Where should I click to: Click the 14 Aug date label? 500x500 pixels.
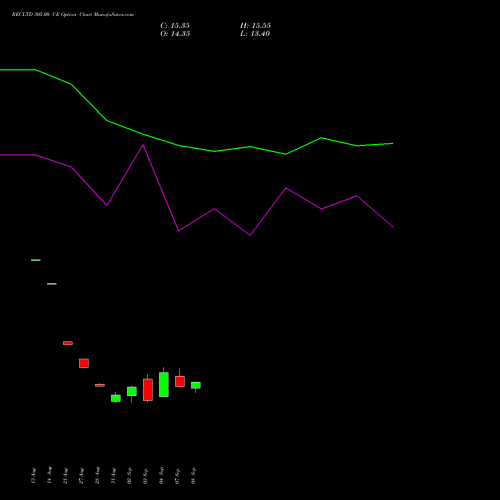click(x=49, y=476)
